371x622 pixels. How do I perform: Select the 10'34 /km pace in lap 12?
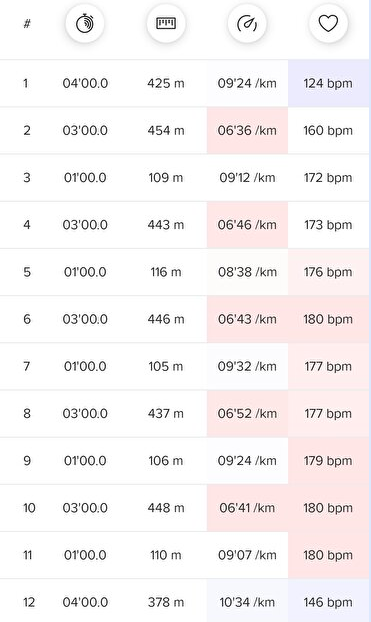(x=247, y=602)
